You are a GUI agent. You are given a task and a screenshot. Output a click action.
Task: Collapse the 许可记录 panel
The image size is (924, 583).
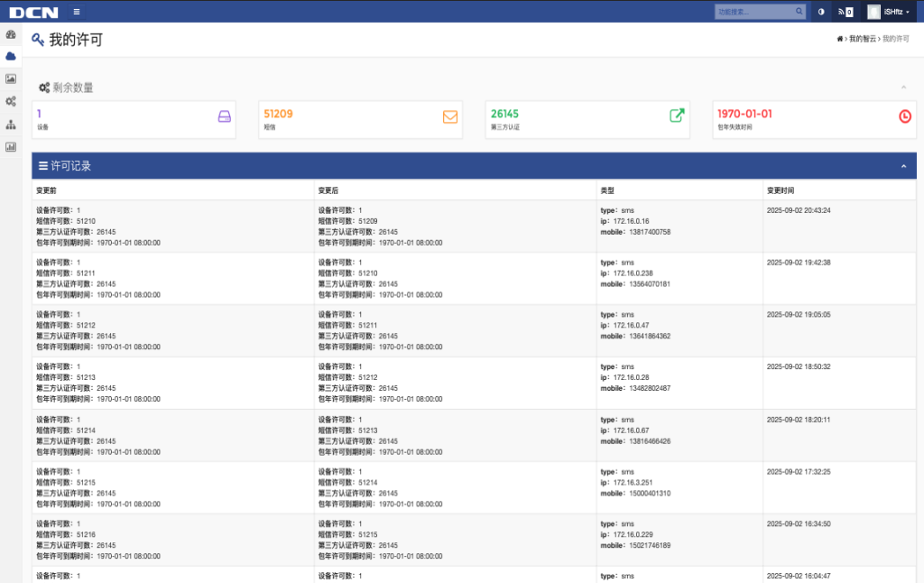(903, 166)
